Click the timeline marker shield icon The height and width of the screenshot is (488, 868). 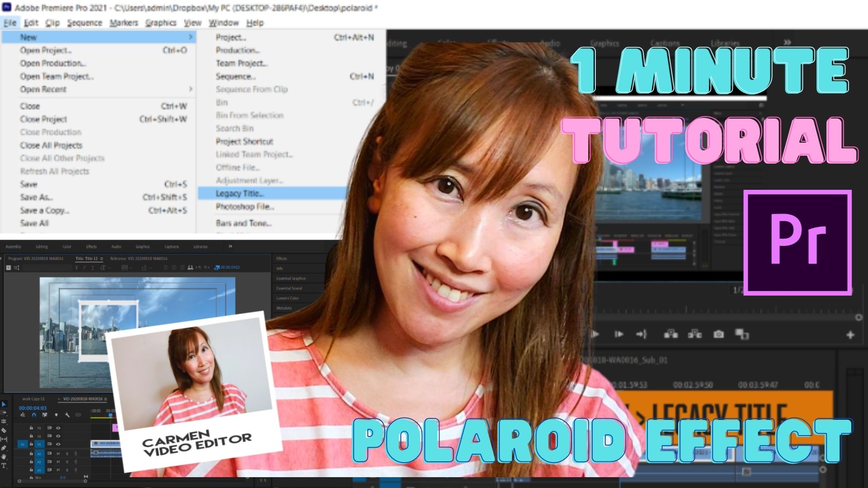point(56,415)
